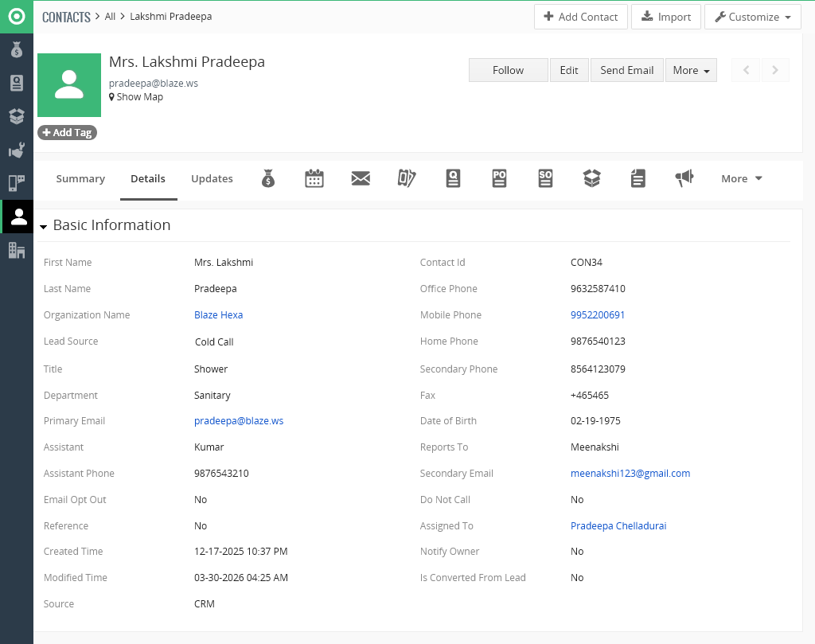Screen dimensions: 815x644
Task: Click Show Map location link
Action: [x=135, y=96]
